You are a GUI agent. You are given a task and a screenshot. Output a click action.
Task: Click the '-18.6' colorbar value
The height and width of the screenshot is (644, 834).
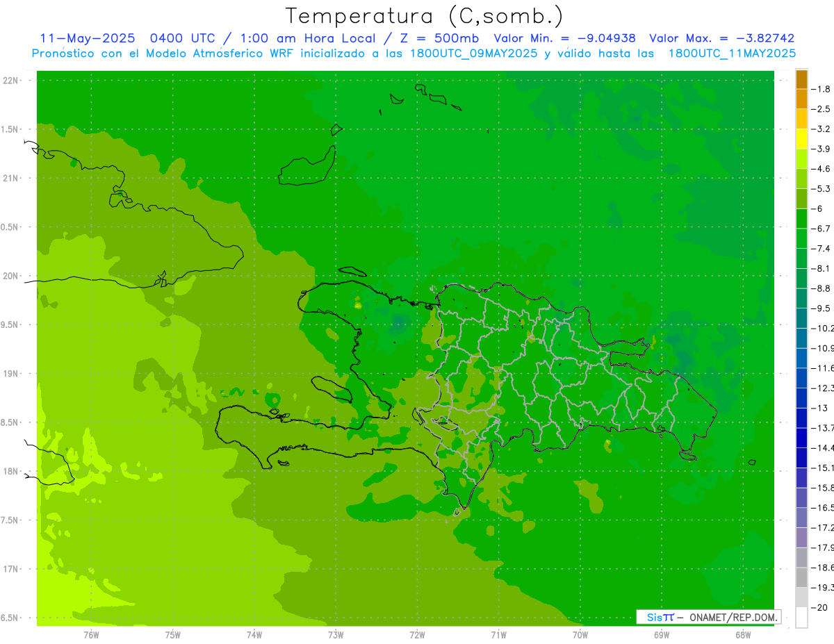823,567
